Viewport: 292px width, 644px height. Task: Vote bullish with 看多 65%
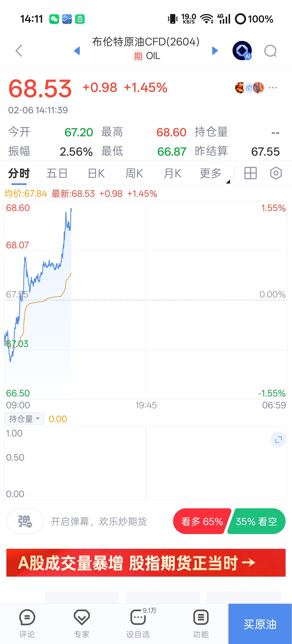click(x=201, y=521)
